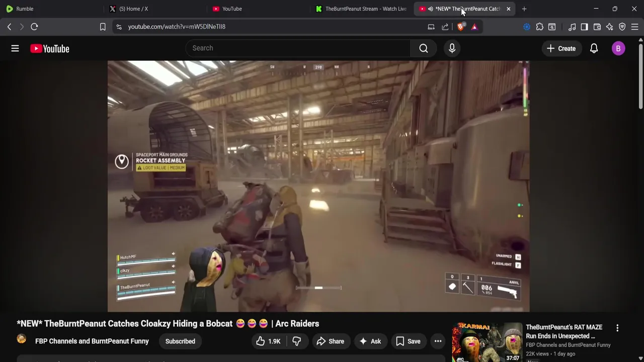This screenshot has width=644, height=362.
Task: Open the YouTube guide hamburger menu
Action: click(x=15, y=48)
